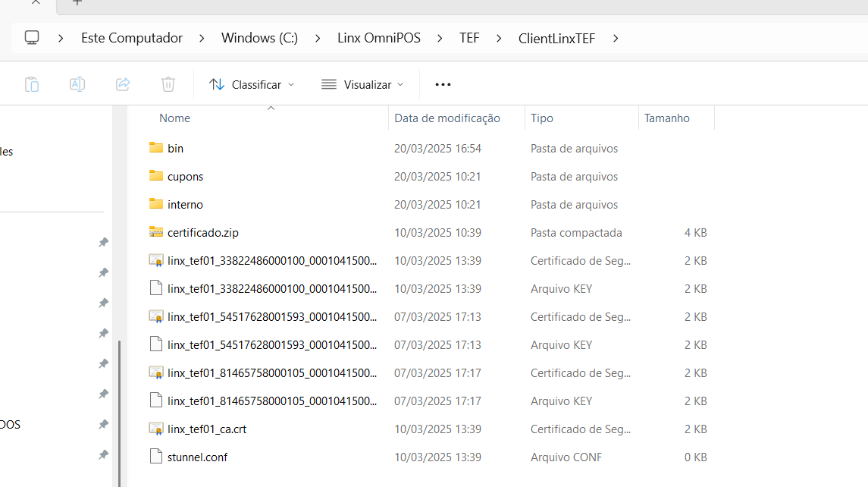Screen dimensions: 868x487
Task: Select certificate icon for 33822486000100 file
Action: coord(156,260)
